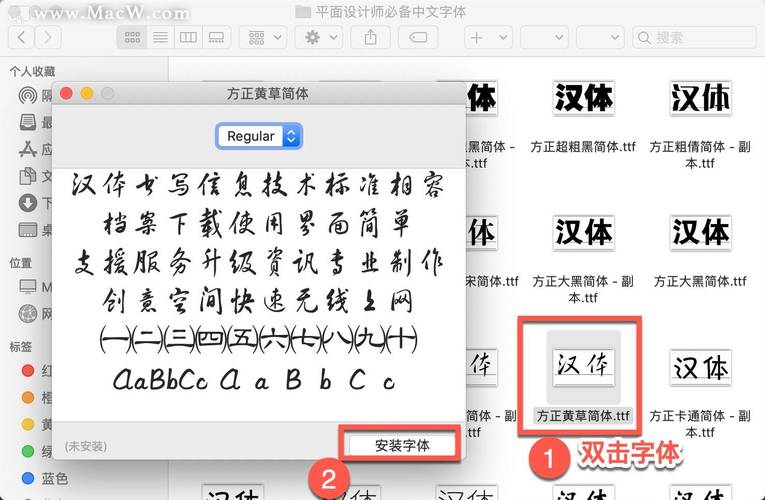Switch Finder to icon view

[x=132, y=38]
